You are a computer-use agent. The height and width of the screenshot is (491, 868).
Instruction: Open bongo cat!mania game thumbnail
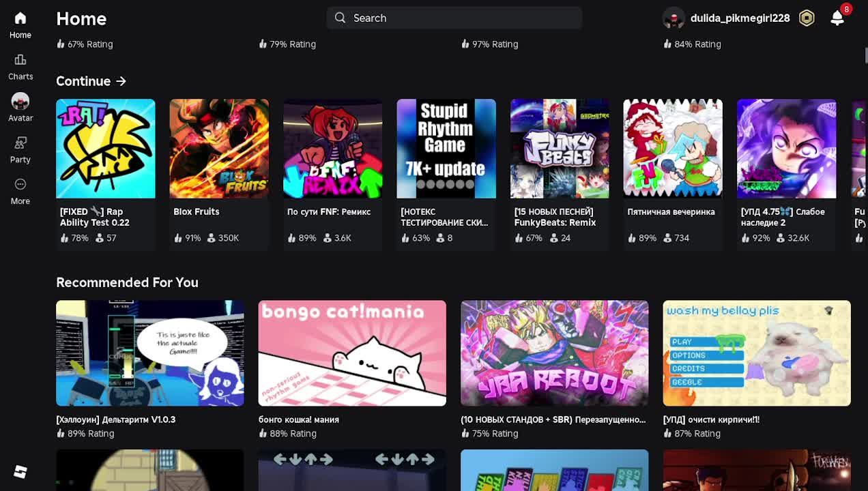click(x=352, y=353)
